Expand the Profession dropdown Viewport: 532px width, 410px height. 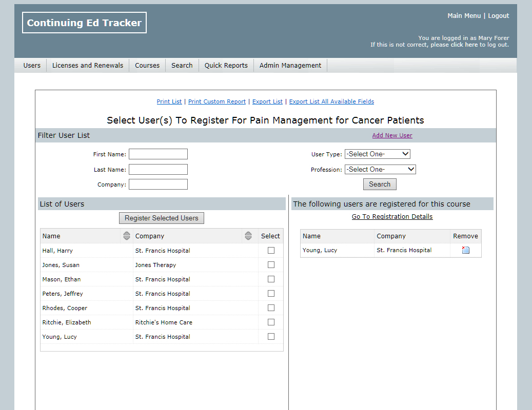point(380,169)
